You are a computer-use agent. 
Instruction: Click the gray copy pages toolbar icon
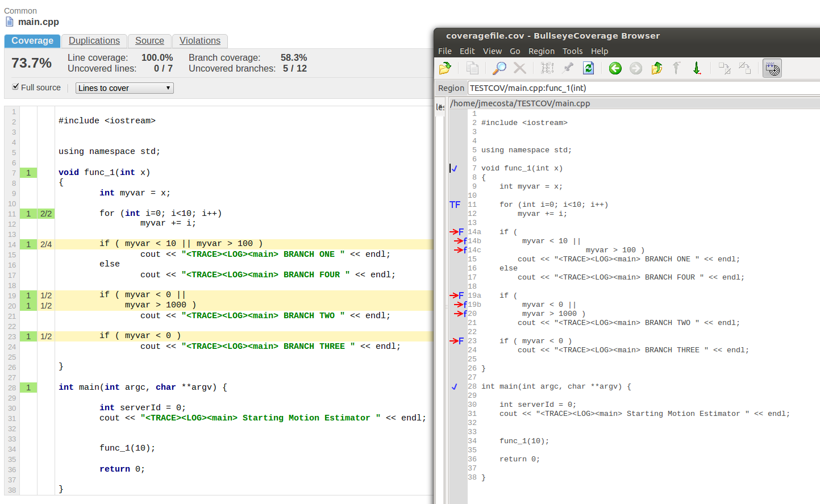tap(472, 68)
